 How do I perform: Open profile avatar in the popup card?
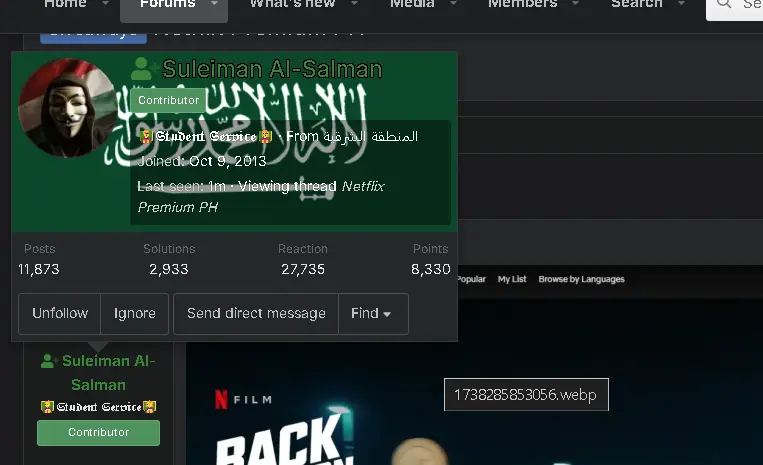(67, 107)
